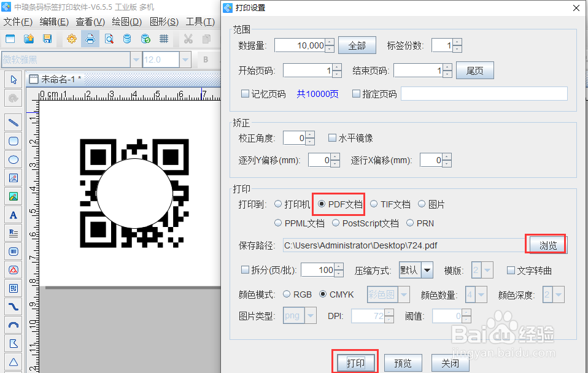
Task: Select the barcode tool
Action: tap(13, 251)
